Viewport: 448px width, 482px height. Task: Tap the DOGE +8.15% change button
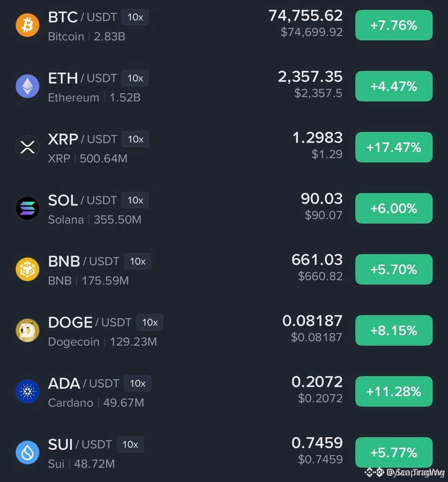click(394, 330)
